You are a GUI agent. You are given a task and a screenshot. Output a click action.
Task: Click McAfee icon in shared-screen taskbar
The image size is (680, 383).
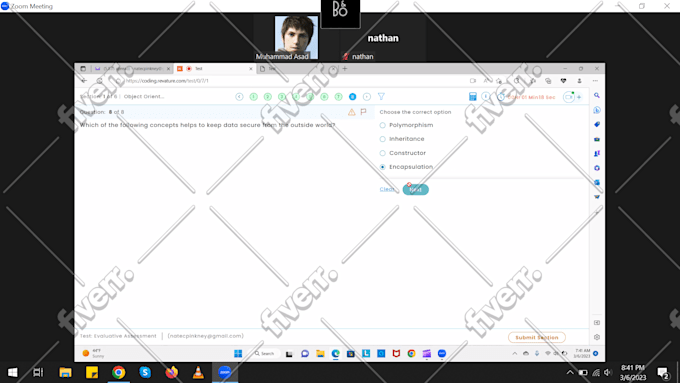[396, 354]
